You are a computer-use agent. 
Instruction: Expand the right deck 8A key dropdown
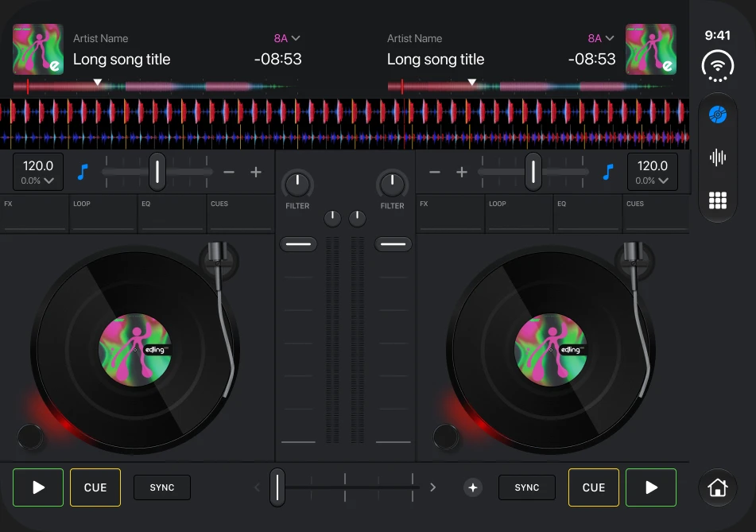point(601,38)
